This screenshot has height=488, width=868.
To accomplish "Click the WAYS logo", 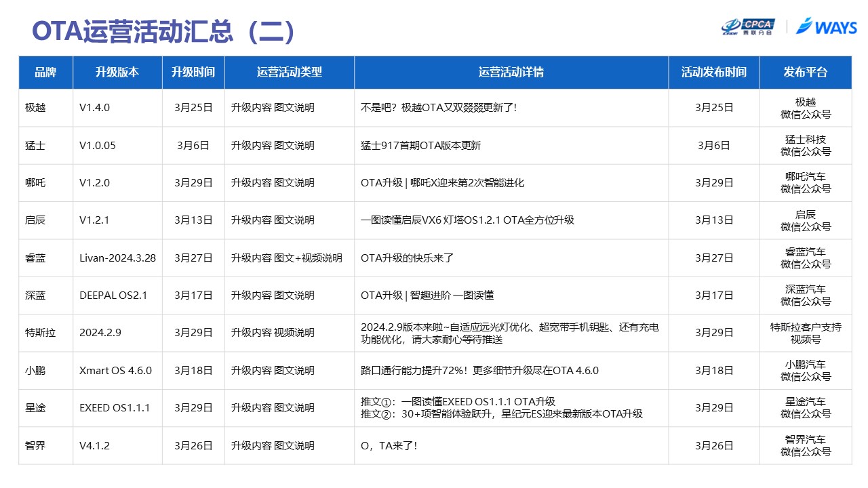I will pyautogui.click(x=827, y=26).
